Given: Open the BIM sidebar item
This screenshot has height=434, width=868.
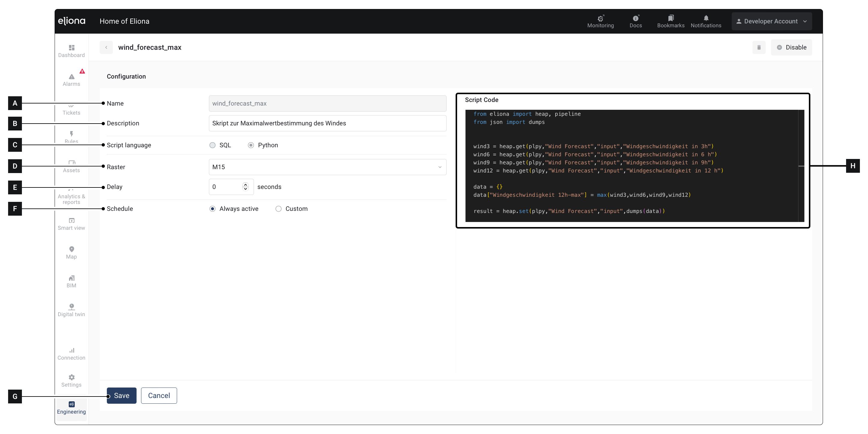Looking at the screenshot, I should [x=71, y=281].
